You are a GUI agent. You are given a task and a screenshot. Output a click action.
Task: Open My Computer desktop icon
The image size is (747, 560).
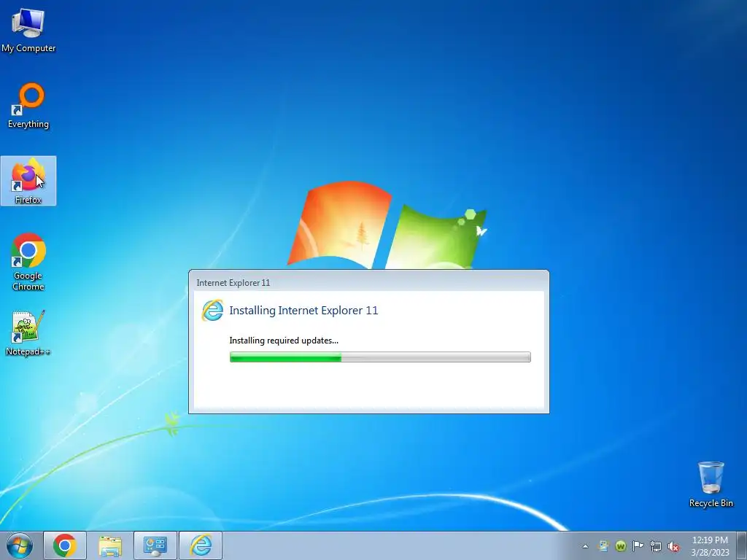coord(28,30)
